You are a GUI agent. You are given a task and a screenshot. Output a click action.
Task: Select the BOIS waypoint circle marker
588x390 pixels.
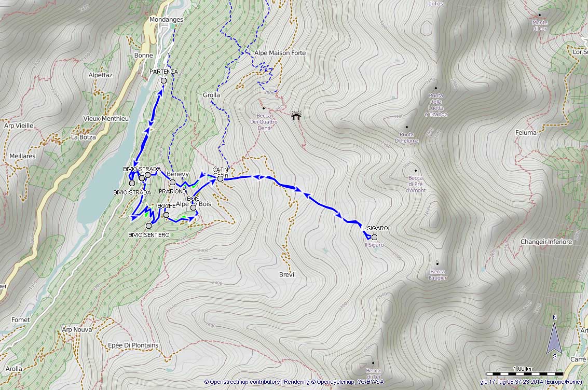point(193,207)
